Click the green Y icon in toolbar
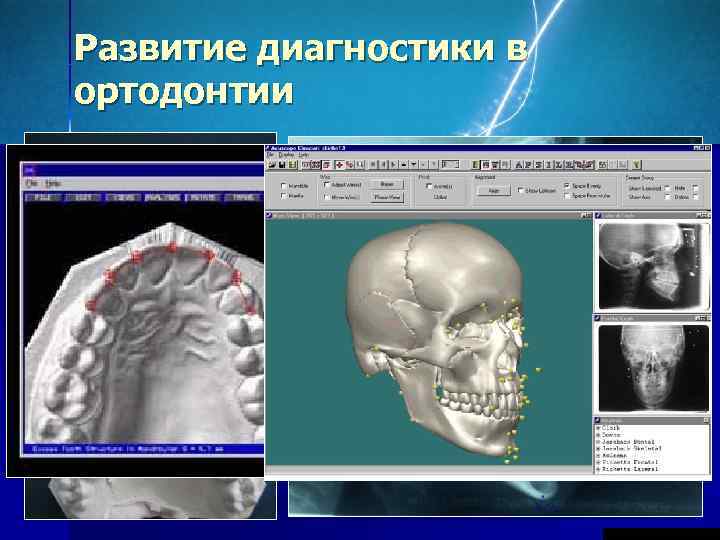 pyautogui.click(x=636, y=165)
